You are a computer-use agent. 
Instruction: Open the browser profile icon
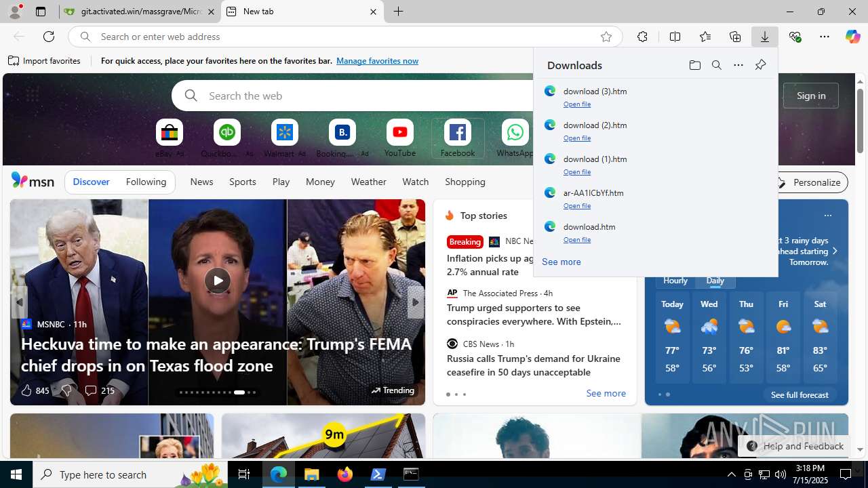(14, 12)
